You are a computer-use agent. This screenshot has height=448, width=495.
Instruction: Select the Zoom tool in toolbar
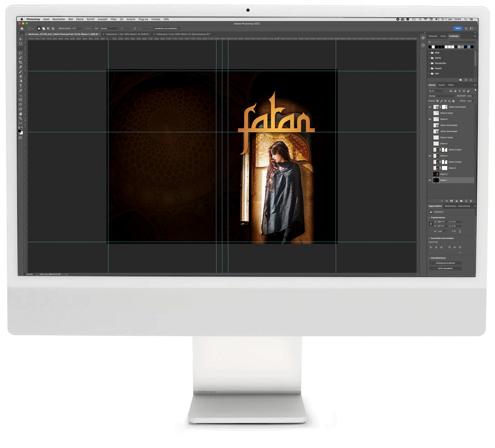[x=21, y=118]
